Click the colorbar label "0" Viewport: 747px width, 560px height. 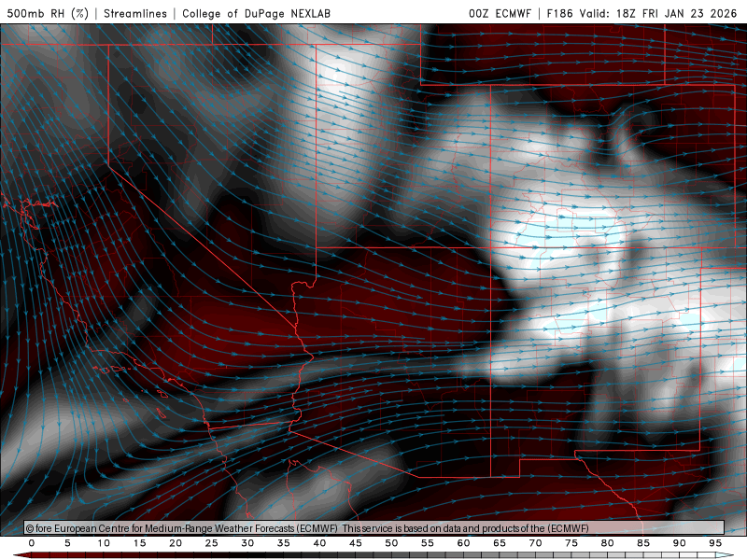tap(32, 543)
